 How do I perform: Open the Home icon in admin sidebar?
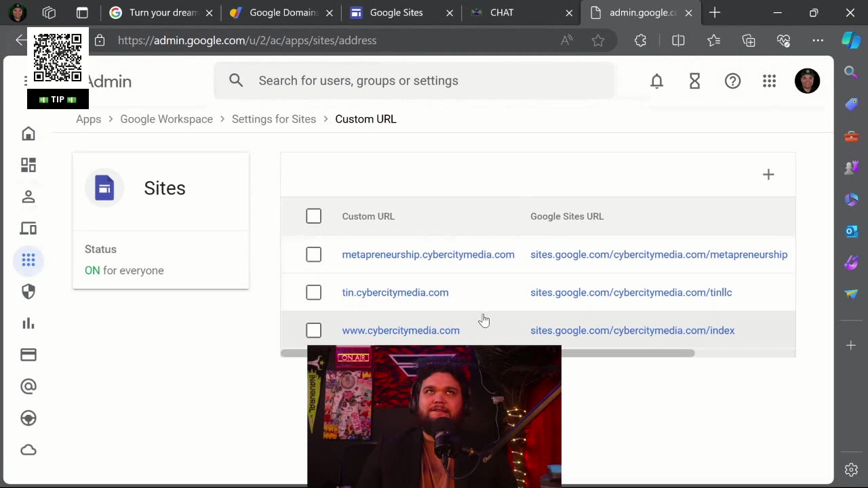click(x=28, y=134)
